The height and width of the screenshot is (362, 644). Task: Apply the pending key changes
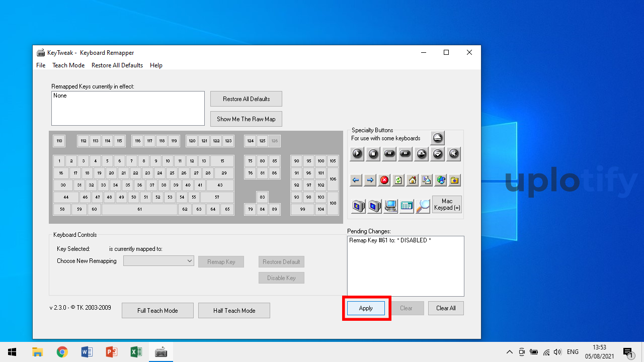tap(366, 308)
